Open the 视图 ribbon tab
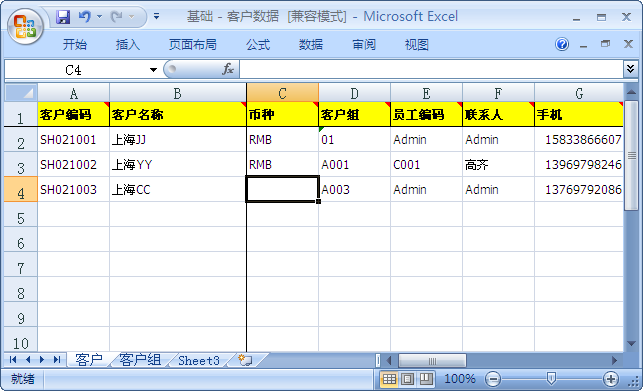This screenshot has height=391, width=643. coord(417,44)
